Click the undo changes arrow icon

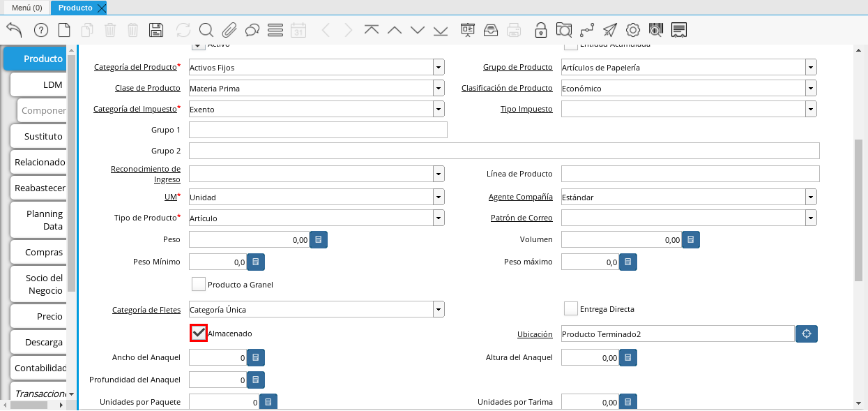[14, 30]
